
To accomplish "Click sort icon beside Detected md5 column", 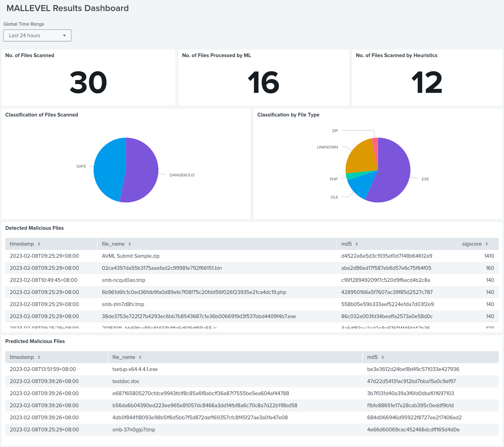I will pyautogui.click(x=357, y=244).
